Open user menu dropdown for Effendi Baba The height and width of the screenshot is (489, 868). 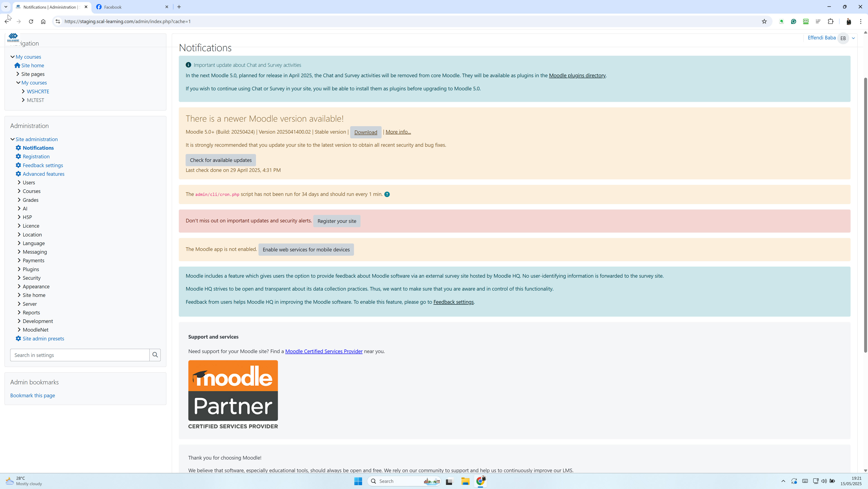tap(854, 38)
